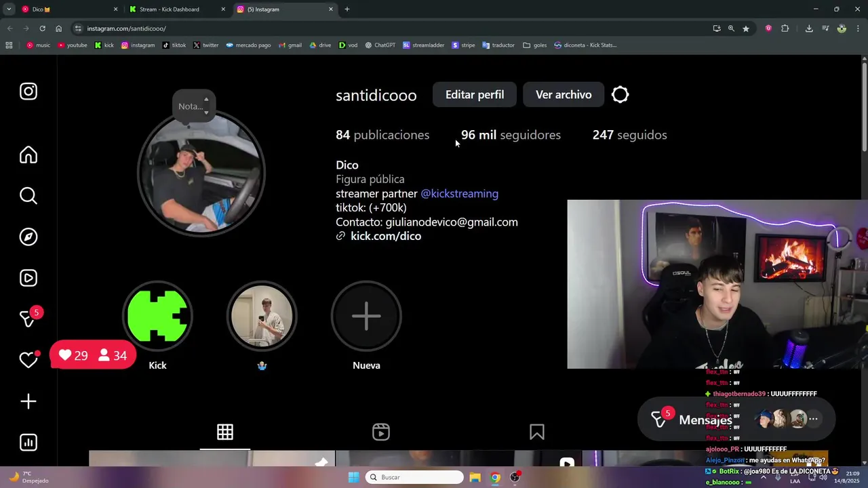Open the tab search dropdown arrow
The height and width of the screenshot is (488, 868).
click(x=8, y=9)
